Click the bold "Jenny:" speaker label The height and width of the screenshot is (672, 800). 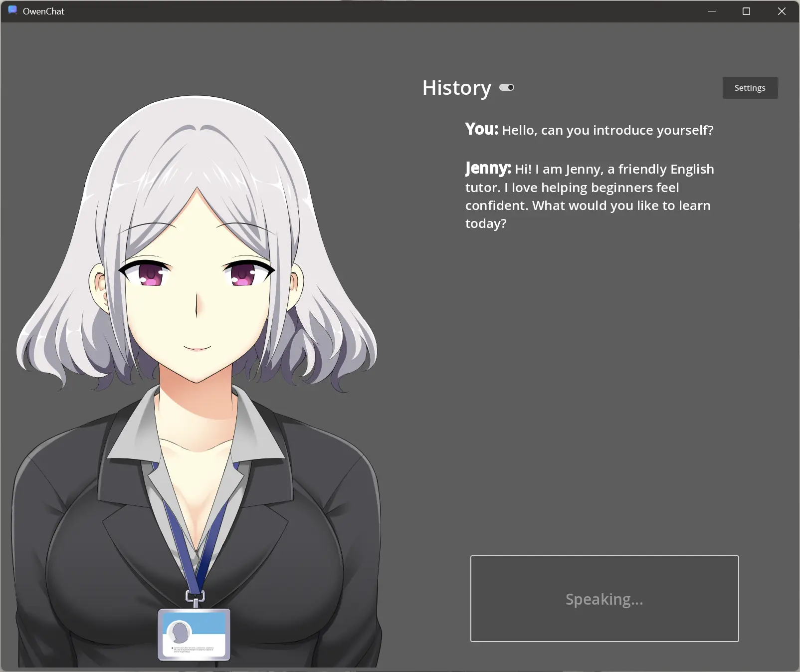(x=487, y=168)
